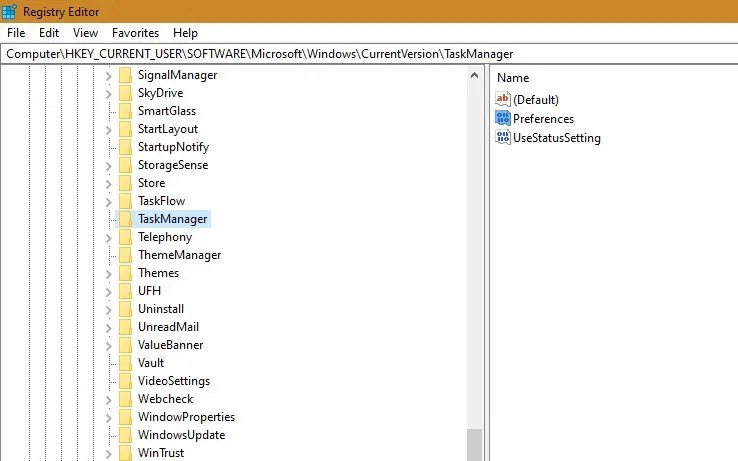
Task: Select the Vault folder icon
Action: pos(125,363)
